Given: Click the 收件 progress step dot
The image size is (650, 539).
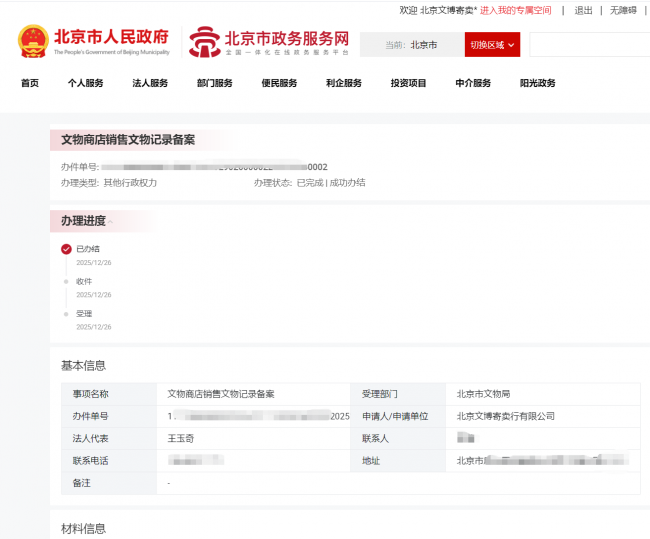Looking at the screenshot, I should click(x=66, y=281).
